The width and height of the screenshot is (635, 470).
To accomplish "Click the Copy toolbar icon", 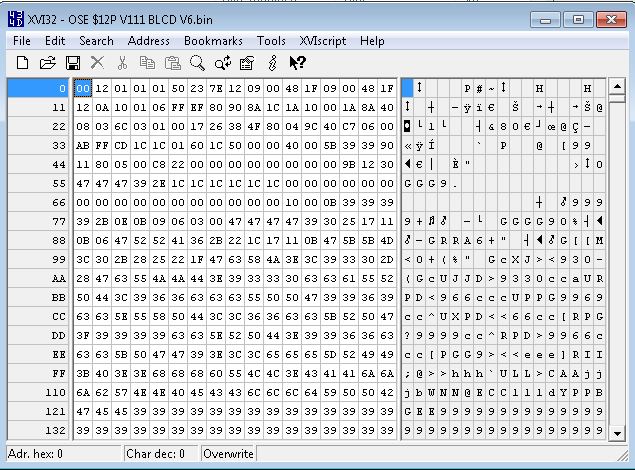I will pos(147,63).
